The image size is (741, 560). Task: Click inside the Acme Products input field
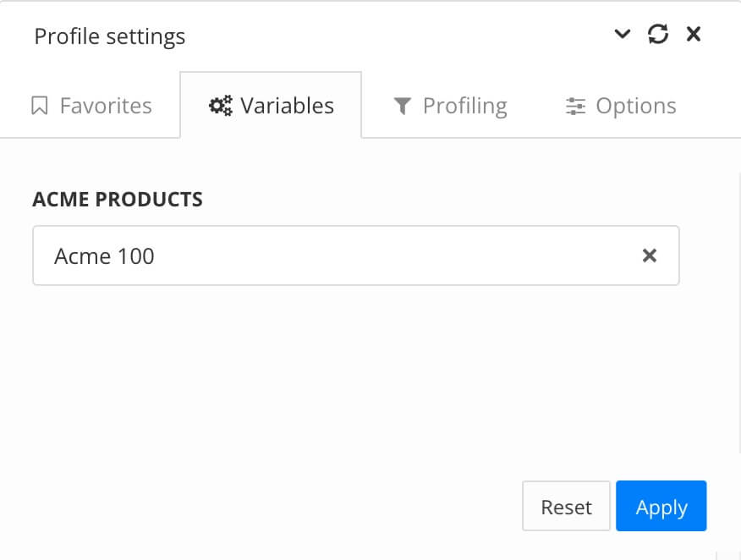click(254, 255)
